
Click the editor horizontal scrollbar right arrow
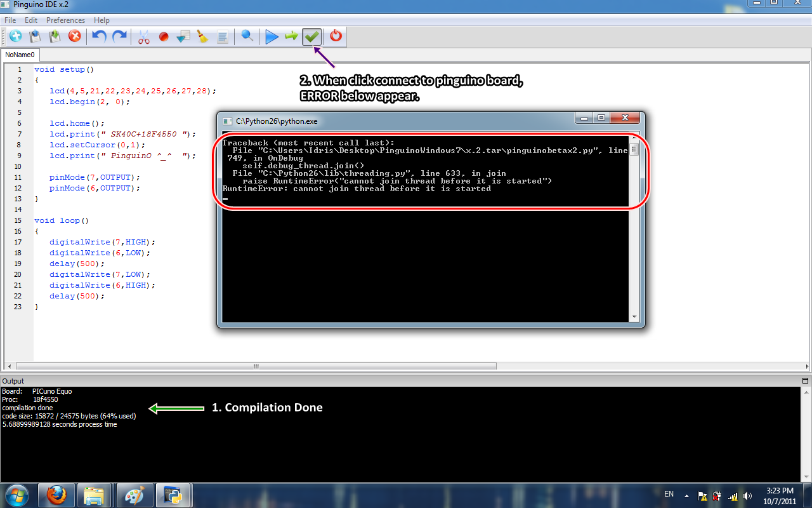pos(806,366)
